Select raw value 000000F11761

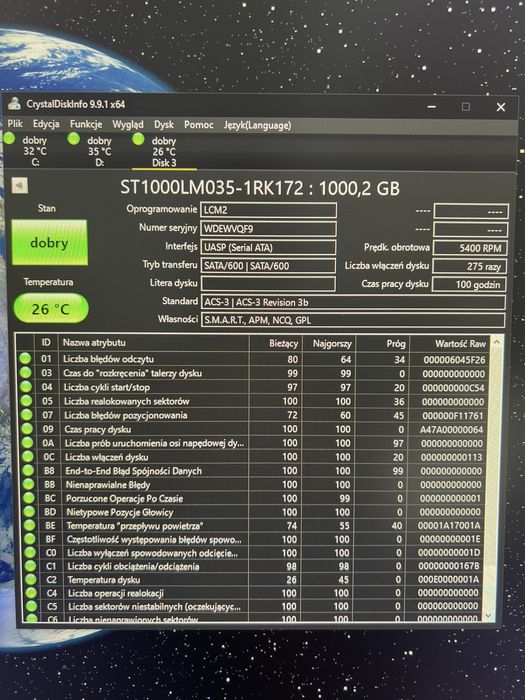pyautogui.click(x=453, y=416)
